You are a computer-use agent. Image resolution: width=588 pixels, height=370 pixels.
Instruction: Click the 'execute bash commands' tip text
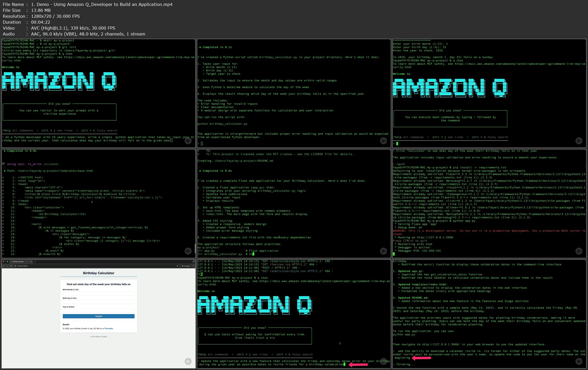450,119
